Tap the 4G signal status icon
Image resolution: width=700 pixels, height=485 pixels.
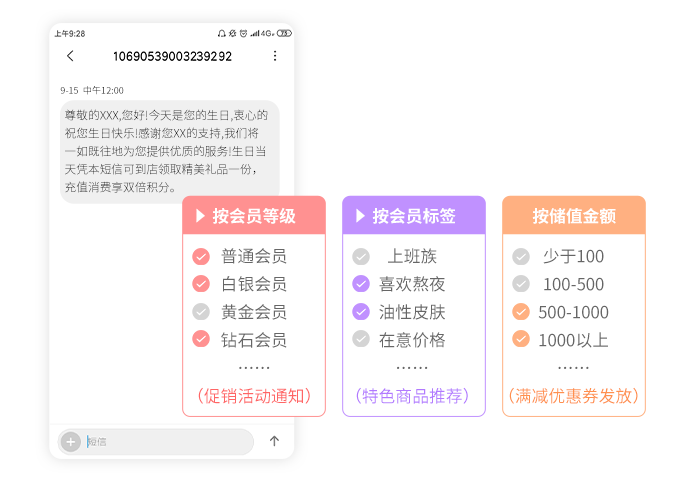coord(267,33)
